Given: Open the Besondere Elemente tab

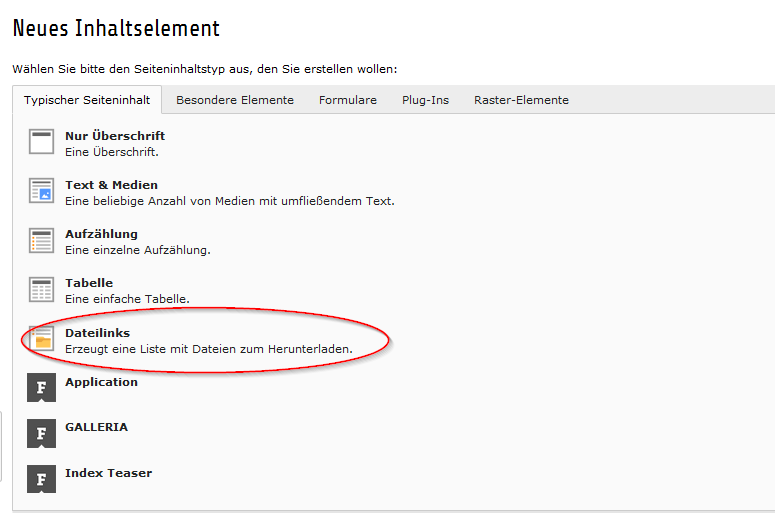Looking at the screenshot, I should click(x=235, y=100).
